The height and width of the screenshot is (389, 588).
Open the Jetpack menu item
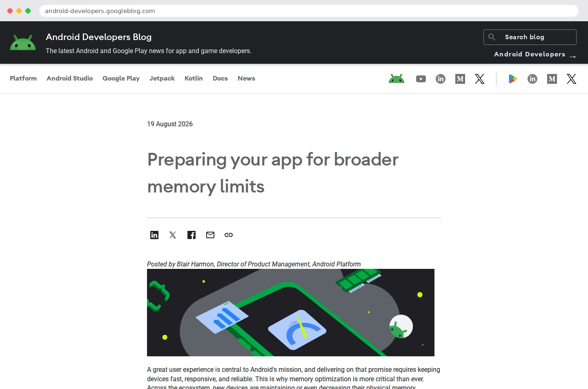(162, 78)
